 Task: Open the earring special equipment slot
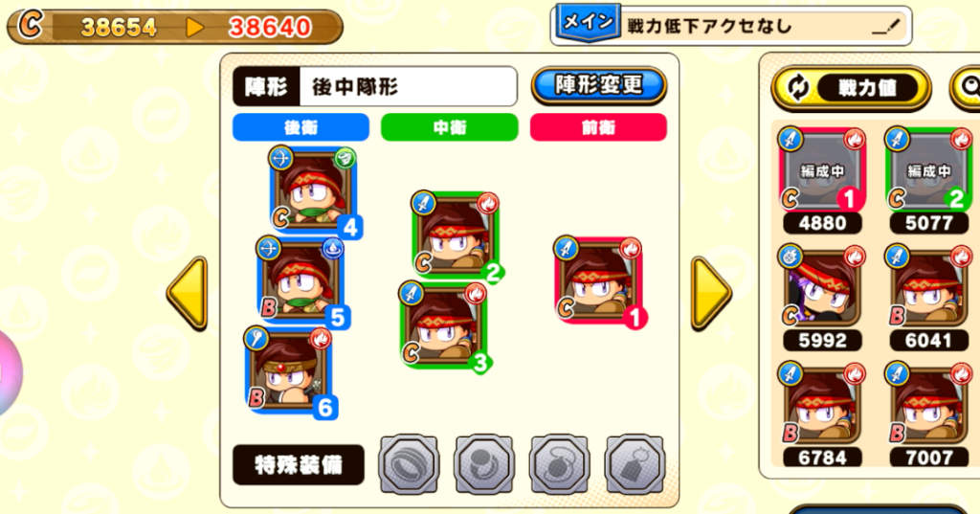coord(484,464)
